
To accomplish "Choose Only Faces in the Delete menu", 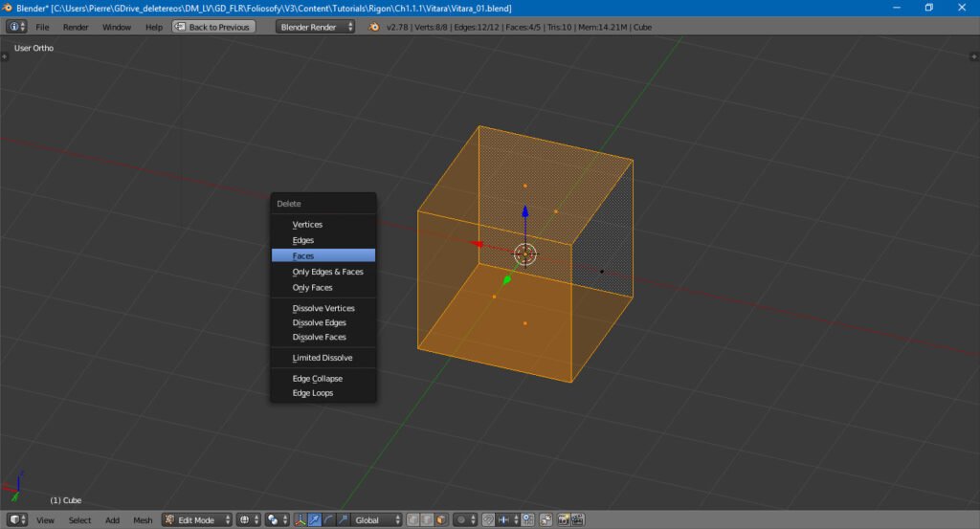I will click(x=323, y=287).
